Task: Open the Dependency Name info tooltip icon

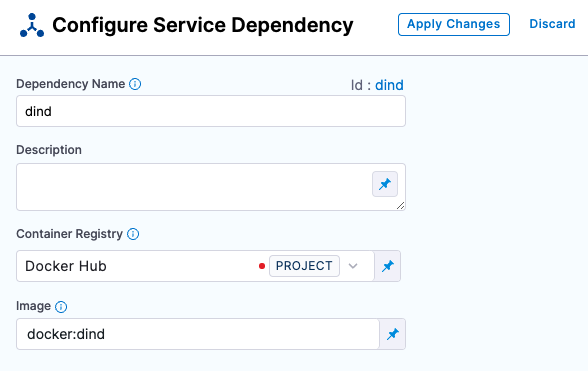Action: (135, 84)
